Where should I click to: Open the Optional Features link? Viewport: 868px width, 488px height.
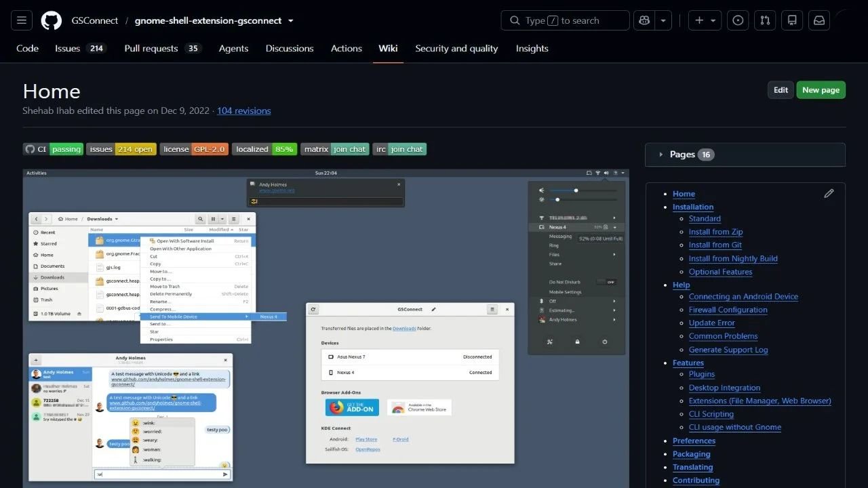pyautogui.click(x=720, y=272)
